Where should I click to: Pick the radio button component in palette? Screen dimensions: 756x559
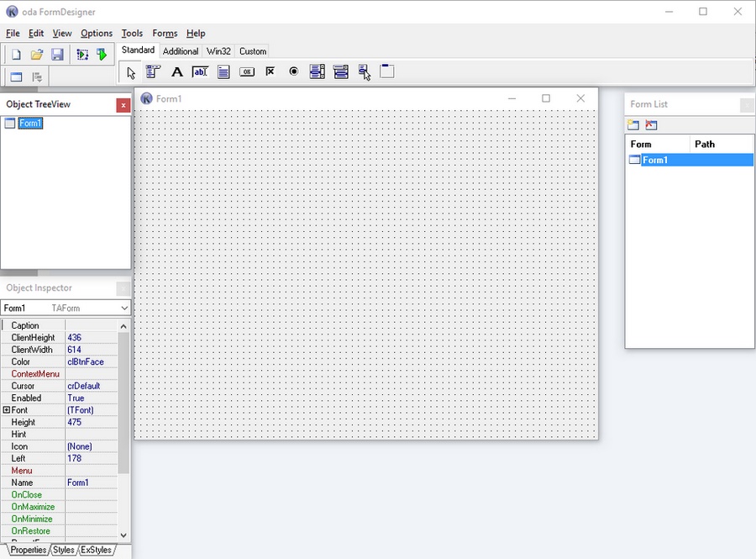tap(294, 72)
